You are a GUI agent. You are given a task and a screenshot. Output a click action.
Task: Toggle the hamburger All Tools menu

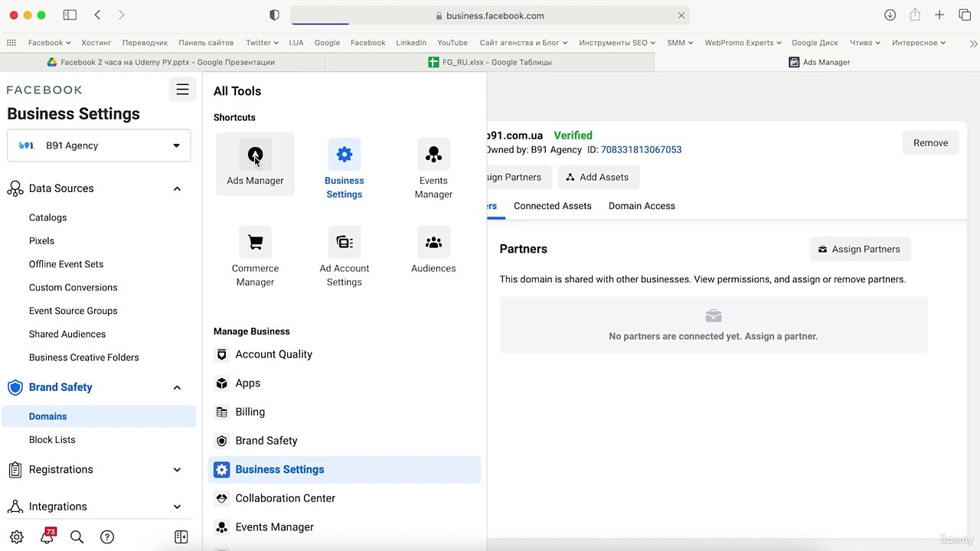pyautogui.click(x=182, y=90)
